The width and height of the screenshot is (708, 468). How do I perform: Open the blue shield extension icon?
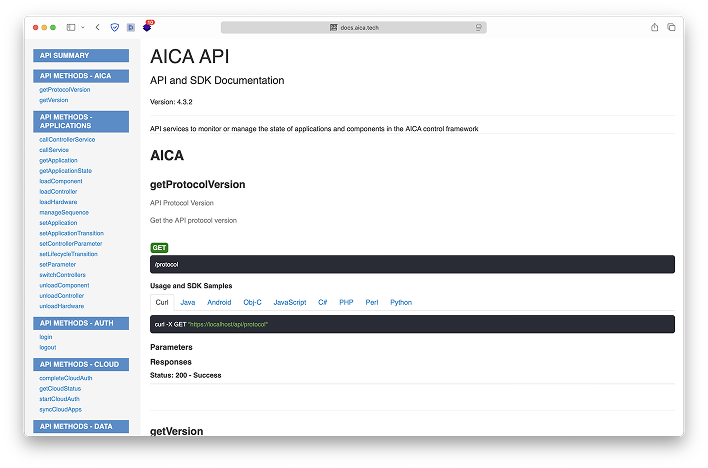point(115,28)
